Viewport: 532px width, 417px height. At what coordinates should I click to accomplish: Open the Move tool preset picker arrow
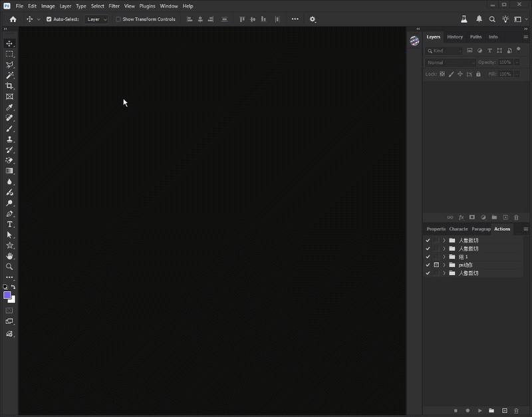pyautogui.click(x=39, y=19)
